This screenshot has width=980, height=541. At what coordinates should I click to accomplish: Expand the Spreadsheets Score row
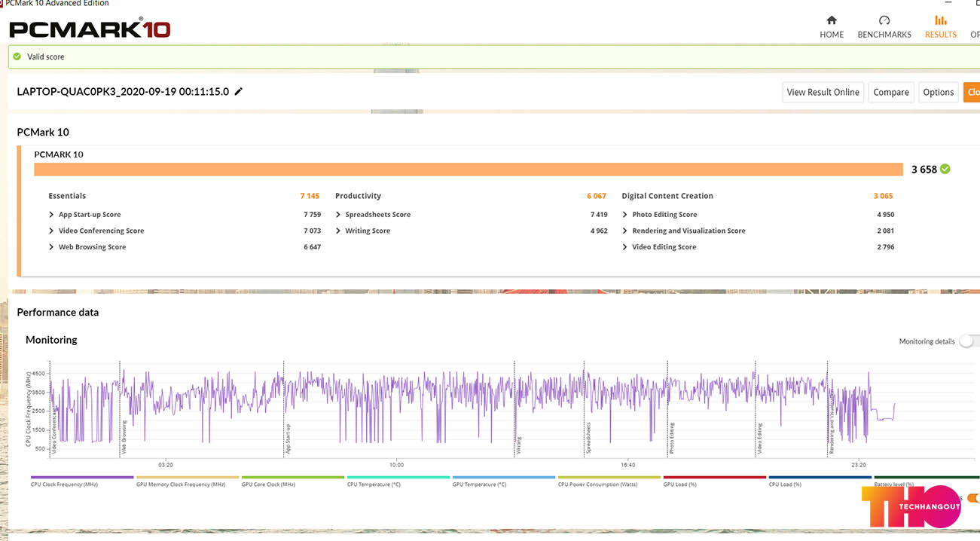[338, 215]
